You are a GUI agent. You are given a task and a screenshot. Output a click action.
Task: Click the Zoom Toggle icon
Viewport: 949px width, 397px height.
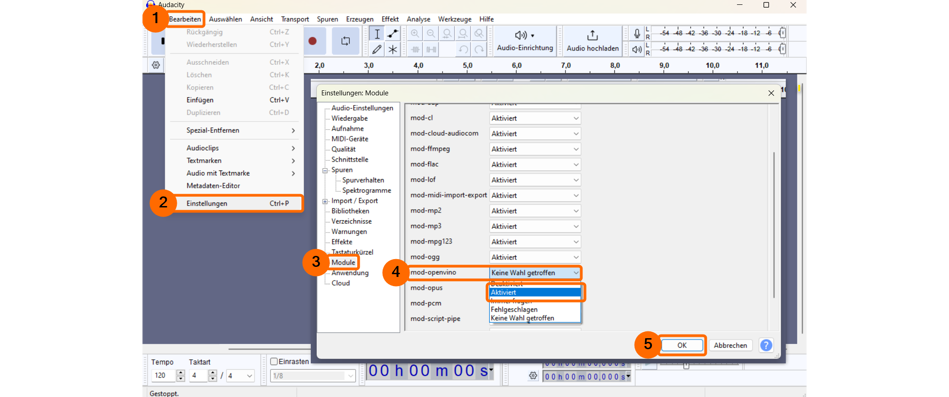coord(479,34)
